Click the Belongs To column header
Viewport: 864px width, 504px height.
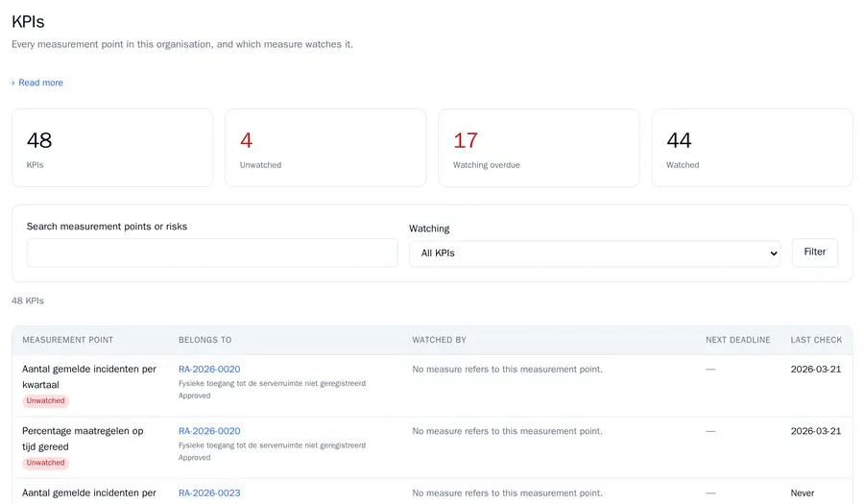point(205,340)
